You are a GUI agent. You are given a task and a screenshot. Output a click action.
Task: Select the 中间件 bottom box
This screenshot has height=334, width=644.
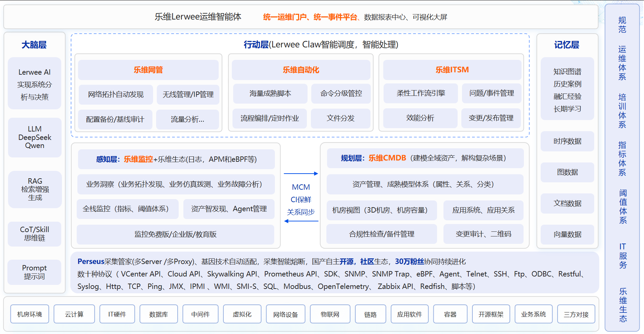tap(201, 314)
